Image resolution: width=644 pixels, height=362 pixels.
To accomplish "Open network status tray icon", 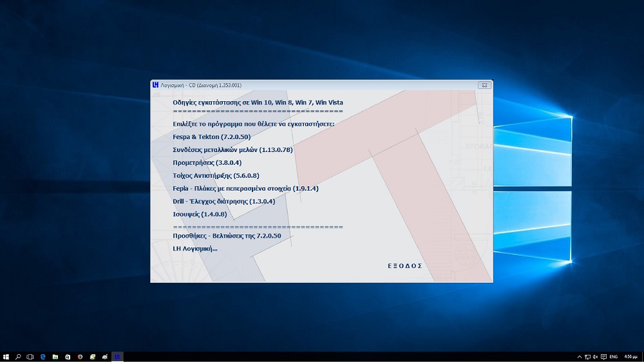I will pos(587,357).
